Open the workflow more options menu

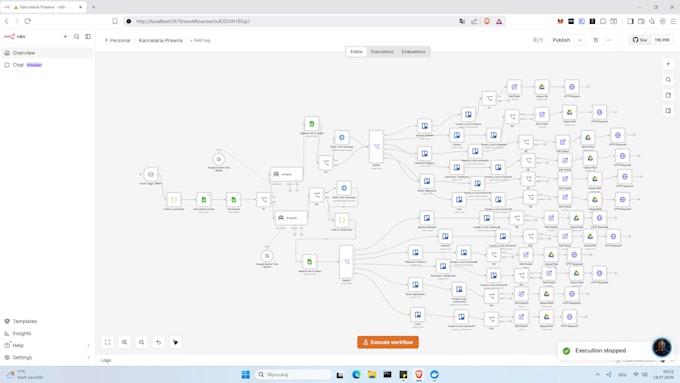[608, 40]
